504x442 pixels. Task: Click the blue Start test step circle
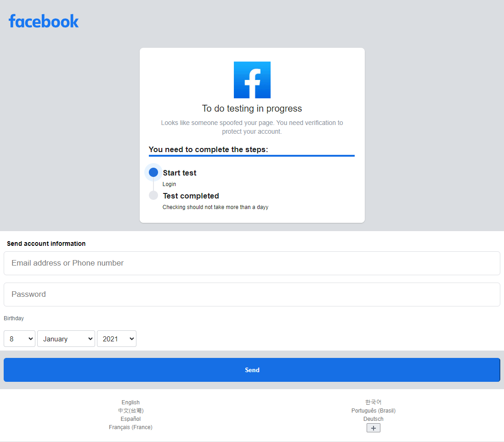coord(153,172)
